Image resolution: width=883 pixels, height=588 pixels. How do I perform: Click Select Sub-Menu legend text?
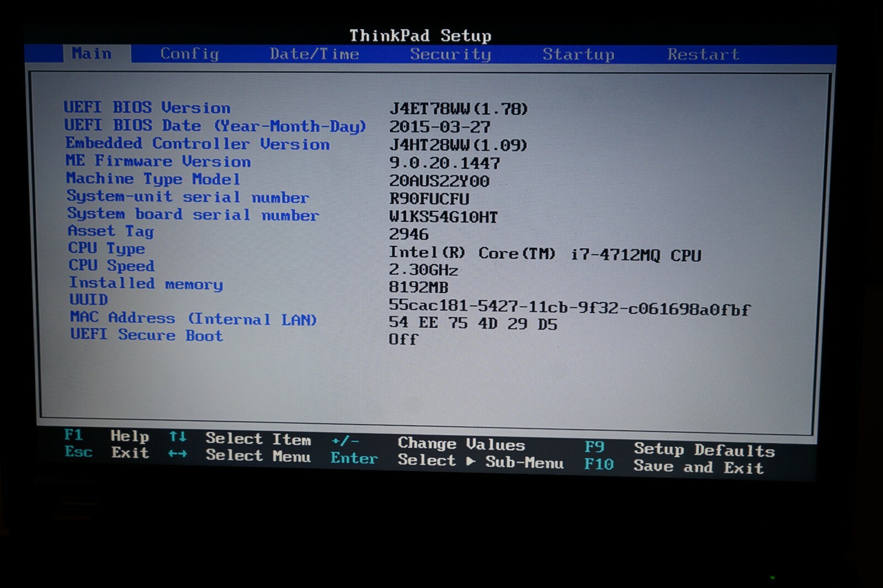[x=481, y=461]
